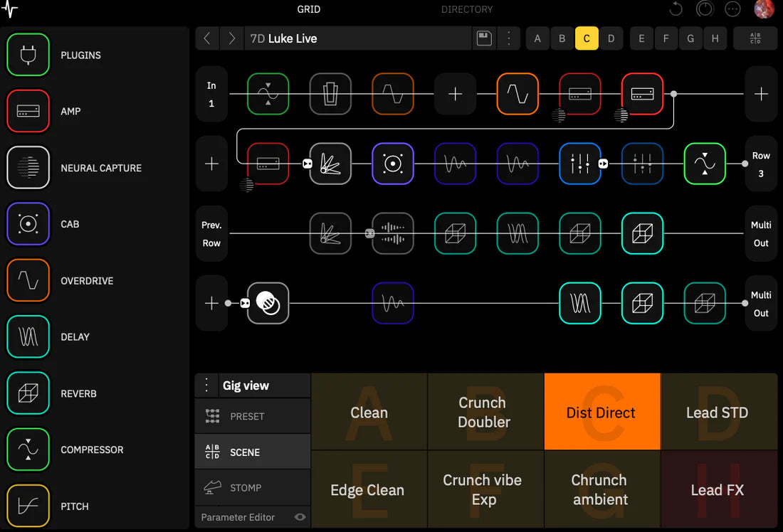This screenshot has height=532, width=783.
Task: Select the Amp category in the sidebar
Action: coord(28,111)
